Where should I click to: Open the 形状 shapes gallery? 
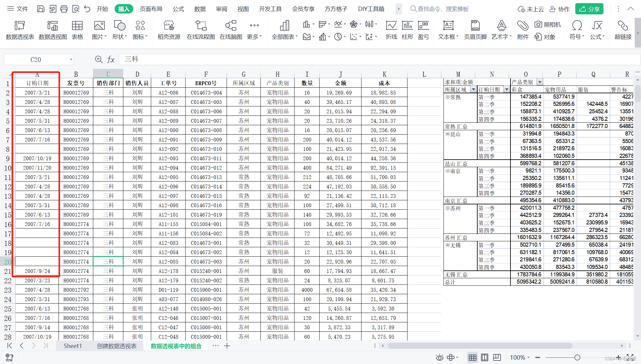pyautogui.click(x=120, y=30)
